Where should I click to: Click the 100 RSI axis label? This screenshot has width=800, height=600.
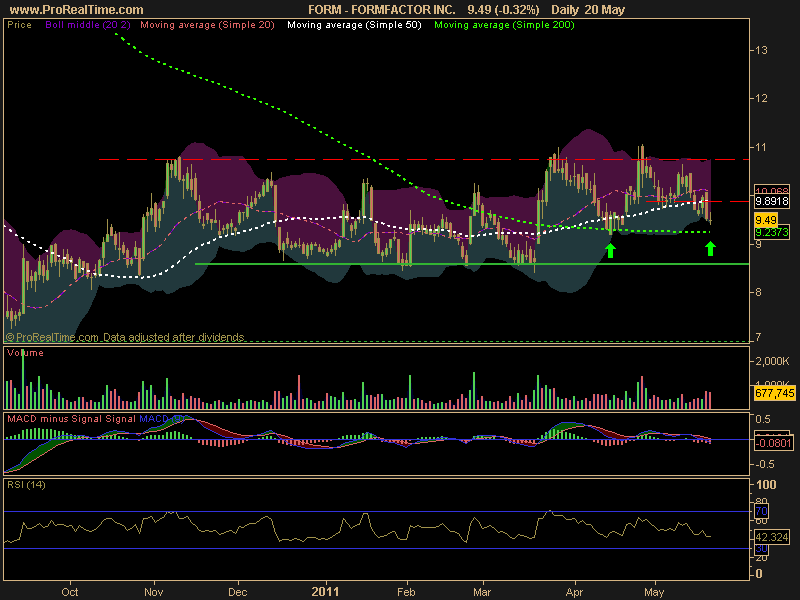[x=766, y=484]
